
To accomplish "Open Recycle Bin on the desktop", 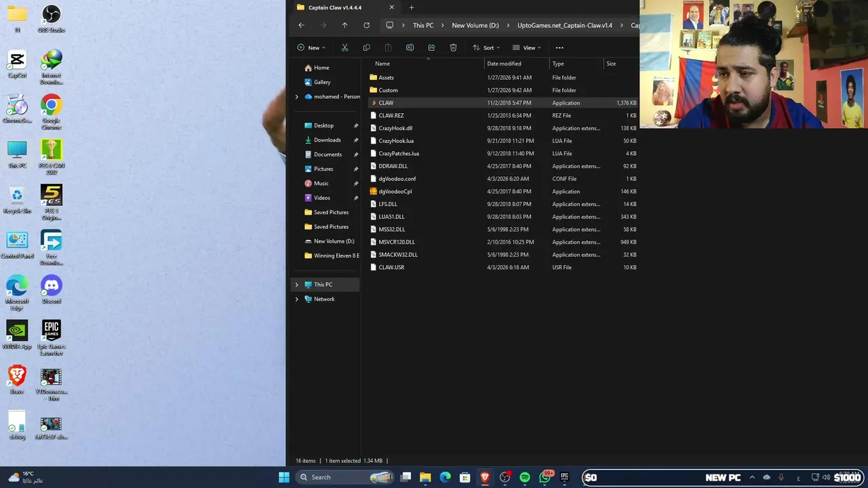I will point(17,201).
